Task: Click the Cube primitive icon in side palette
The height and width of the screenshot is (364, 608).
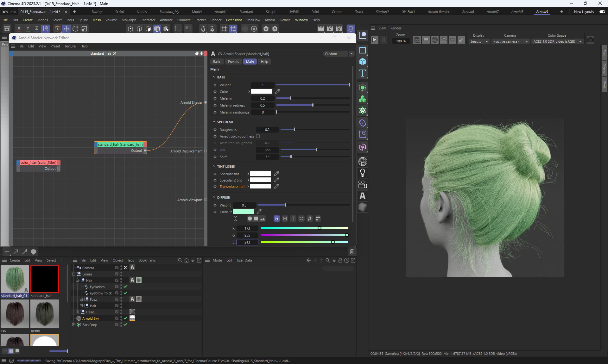Action: pyautogui.click(x=363, y=62)
